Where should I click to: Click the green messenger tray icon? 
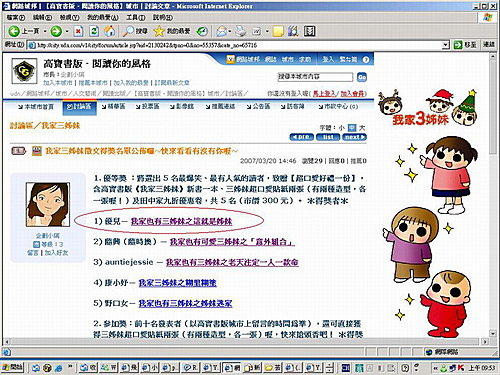tap(444, 368)
